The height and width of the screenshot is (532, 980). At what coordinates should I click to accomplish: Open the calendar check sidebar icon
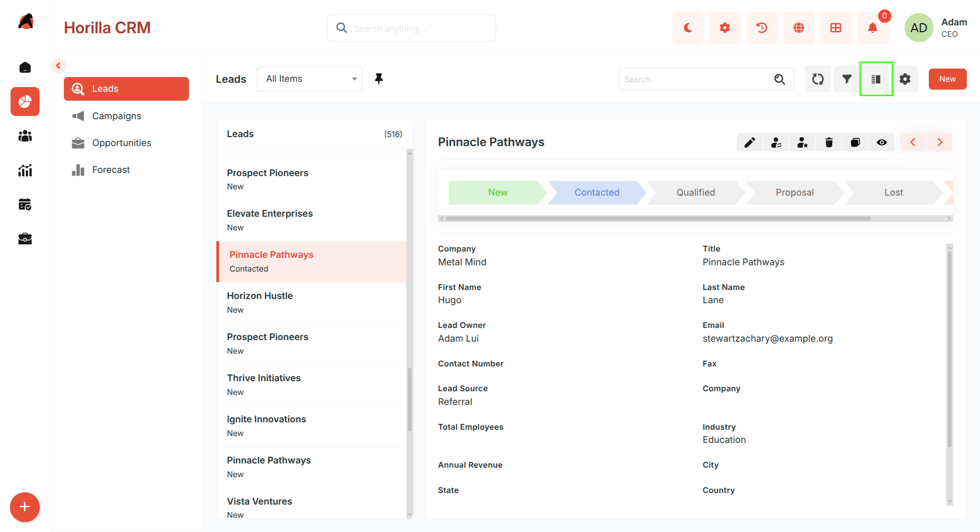tap(25, 205)
